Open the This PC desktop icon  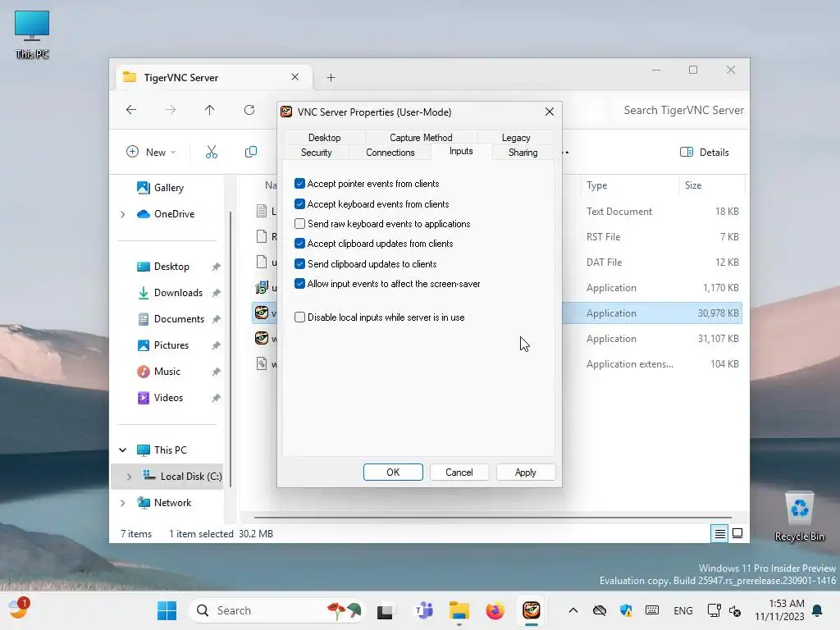point(32,34)
